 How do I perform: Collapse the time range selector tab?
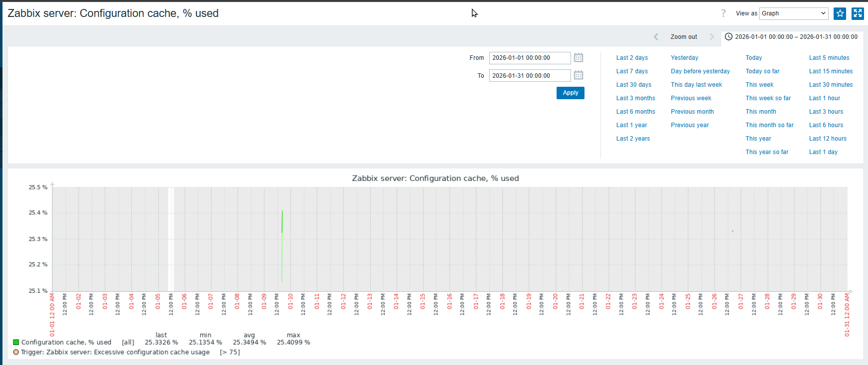point(792,37)
